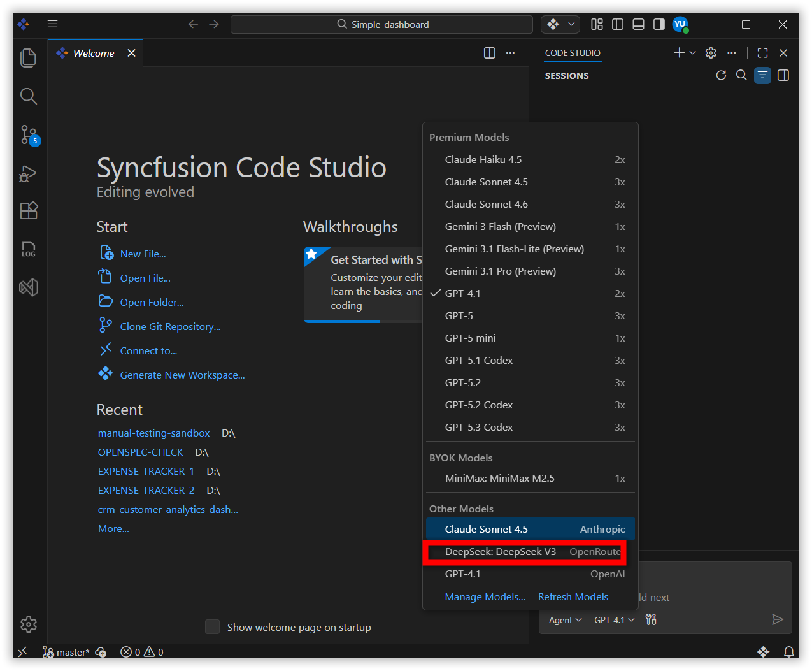Expand the new session dropdown chevron

pyautogui.click(x=692, y=53)
